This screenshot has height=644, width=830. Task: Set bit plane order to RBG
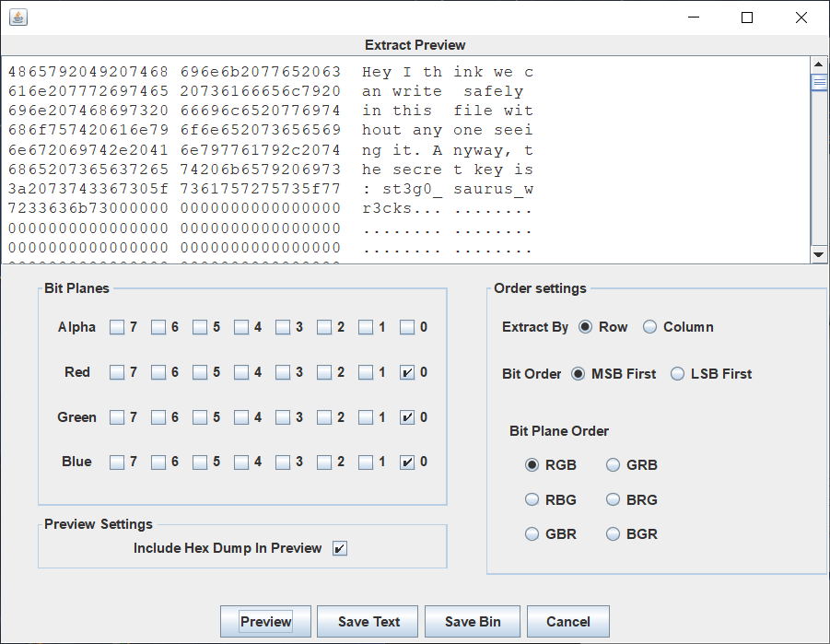pos(532,499)
